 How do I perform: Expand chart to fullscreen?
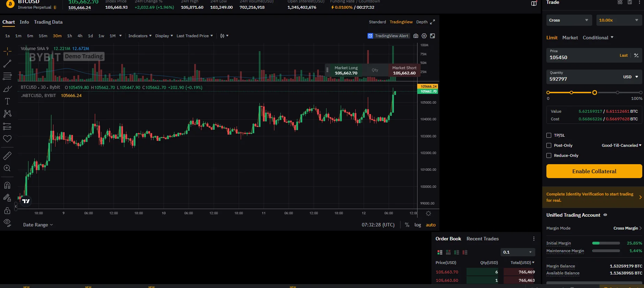432,36
